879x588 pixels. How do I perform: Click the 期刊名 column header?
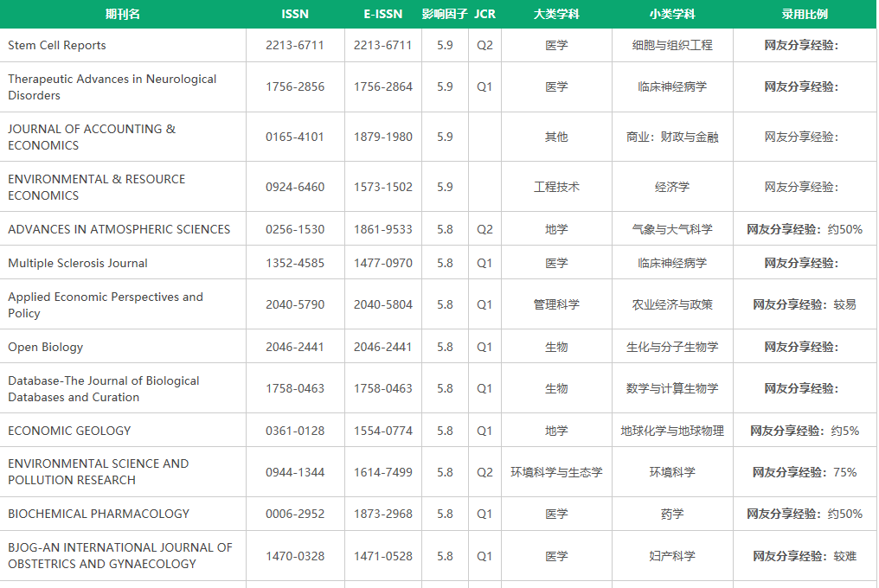122,14
